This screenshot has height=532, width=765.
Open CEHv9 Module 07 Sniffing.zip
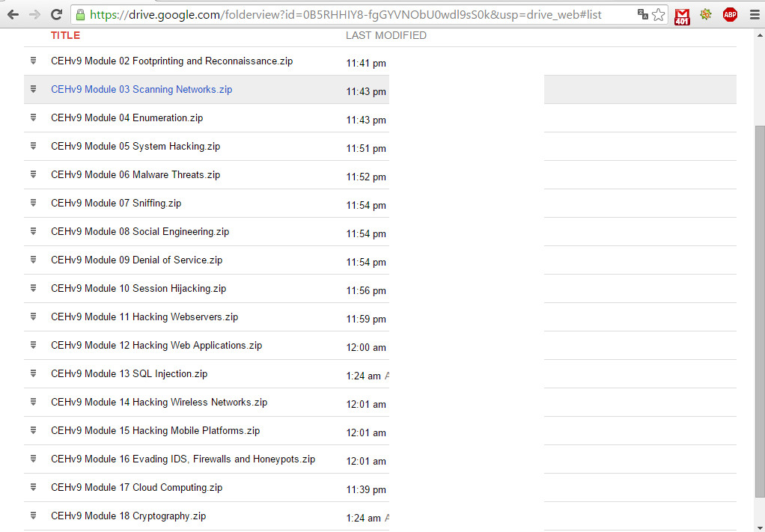[116, 203]
